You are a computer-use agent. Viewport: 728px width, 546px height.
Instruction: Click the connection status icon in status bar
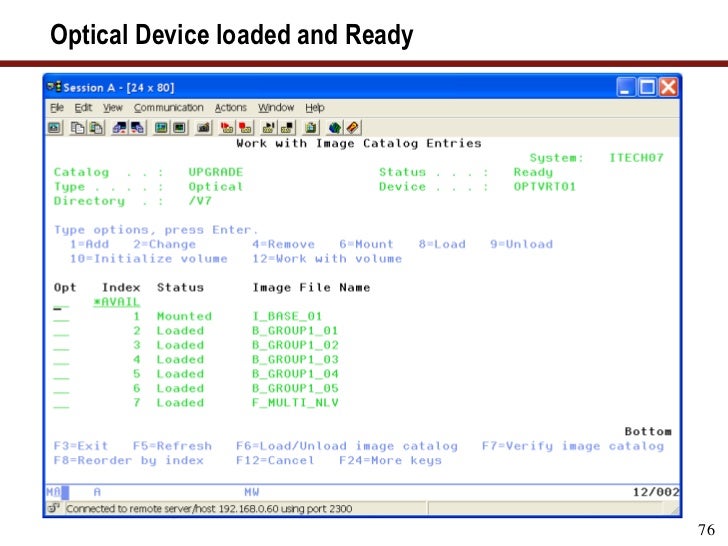54,508
